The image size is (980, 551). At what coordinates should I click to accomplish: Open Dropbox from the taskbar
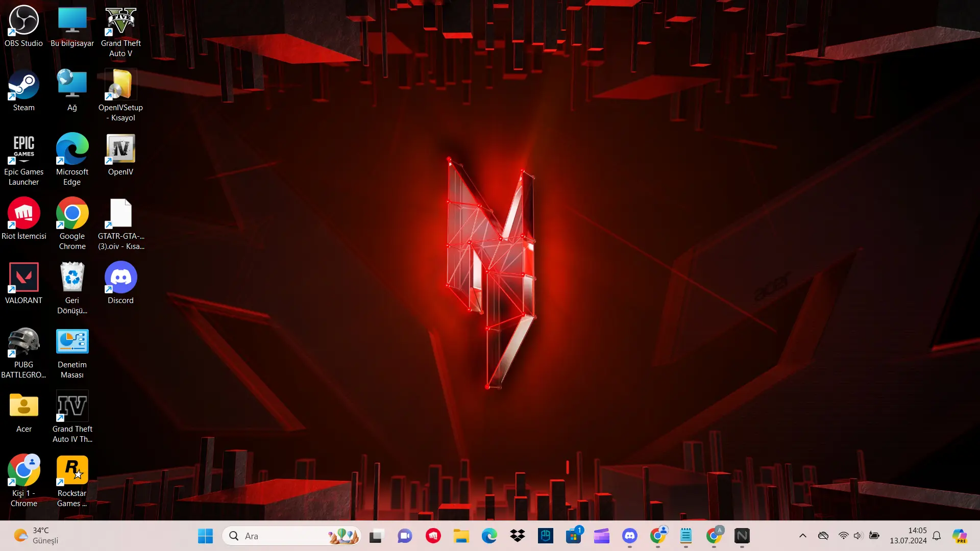[x=518, y=536]
